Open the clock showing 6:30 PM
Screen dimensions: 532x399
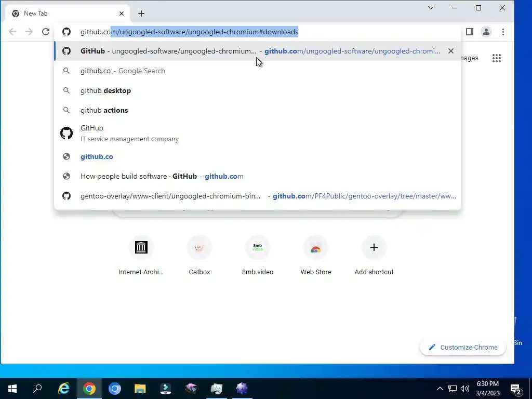click(487, 389)
